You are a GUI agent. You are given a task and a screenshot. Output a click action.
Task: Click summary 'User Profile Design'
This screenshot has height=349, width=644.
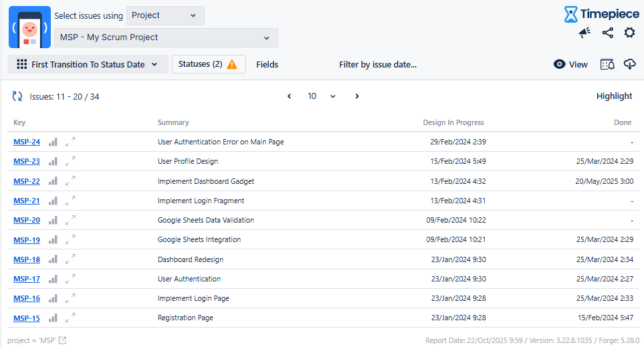tap(188, 161)
